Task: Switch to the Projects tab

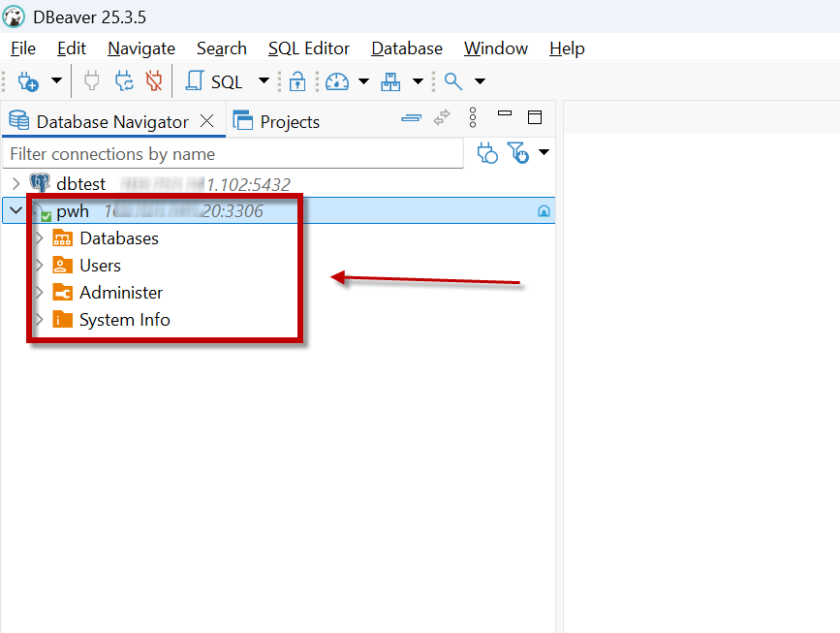Action: click(279, 122)
